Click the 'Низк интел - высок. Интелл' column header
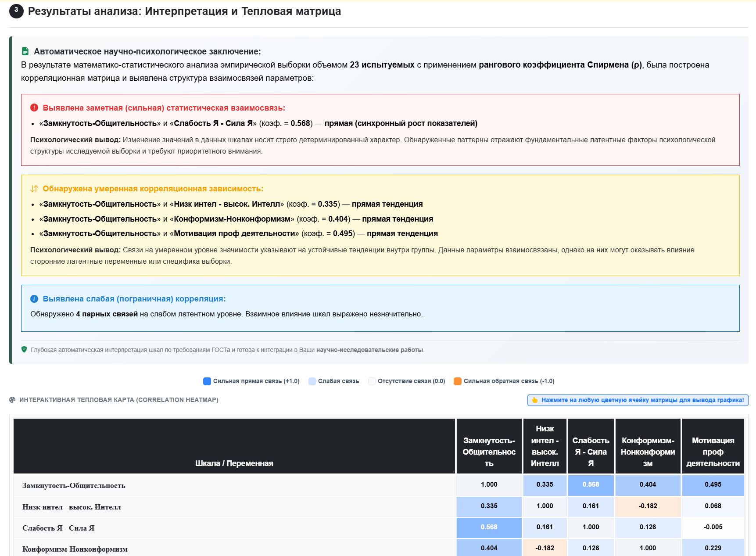756x556 pixels. point(545,446)
